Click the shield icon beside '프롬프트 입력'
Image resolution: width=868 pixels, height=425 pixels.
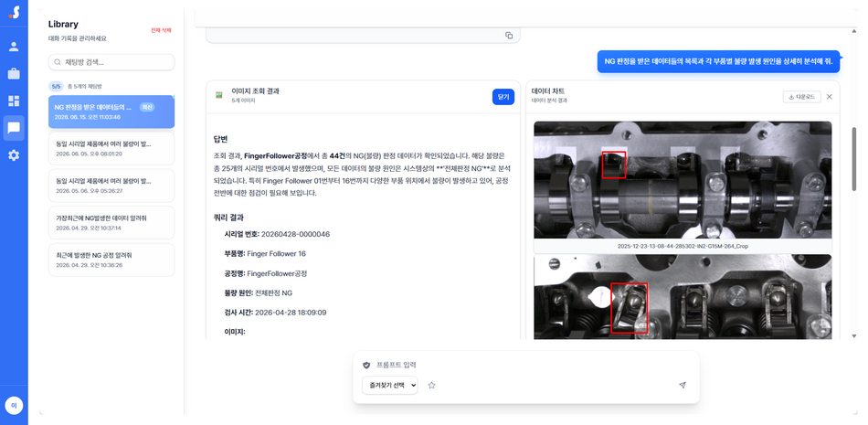point(365,366)
